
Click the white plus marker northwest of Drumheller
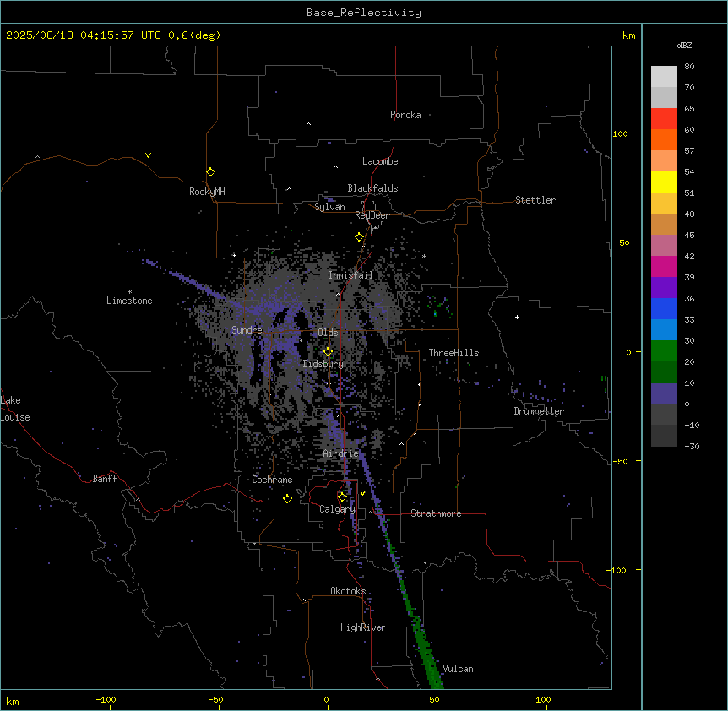tap(517, 317)
